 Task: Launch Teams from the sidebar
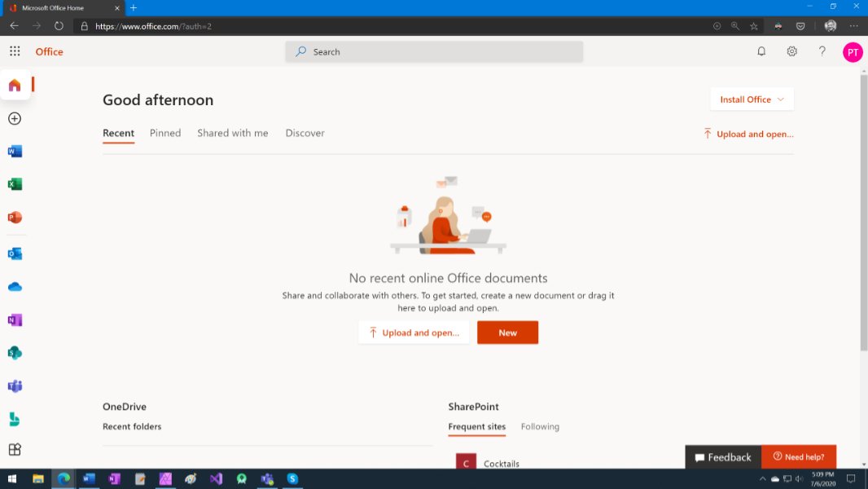[x=15, y=386]
